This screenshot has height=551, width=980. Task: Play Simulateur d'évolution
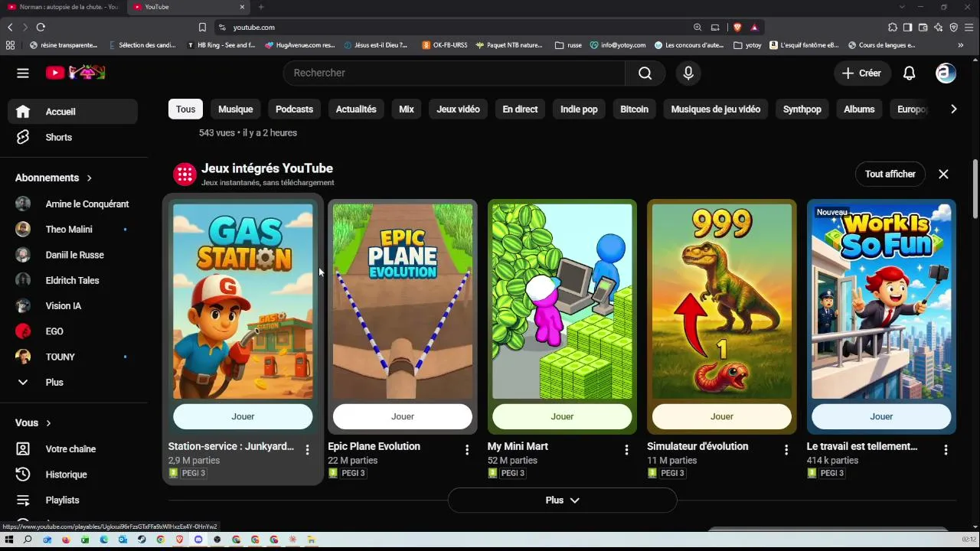click(x=722, y=416)
